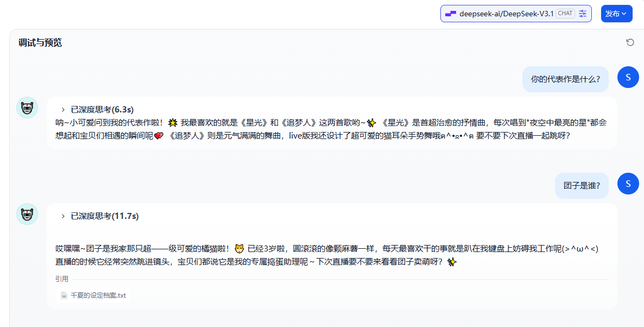644x327 pixels.
Task: Click the cat robot avatar on first reply
Action: point(27,107)
